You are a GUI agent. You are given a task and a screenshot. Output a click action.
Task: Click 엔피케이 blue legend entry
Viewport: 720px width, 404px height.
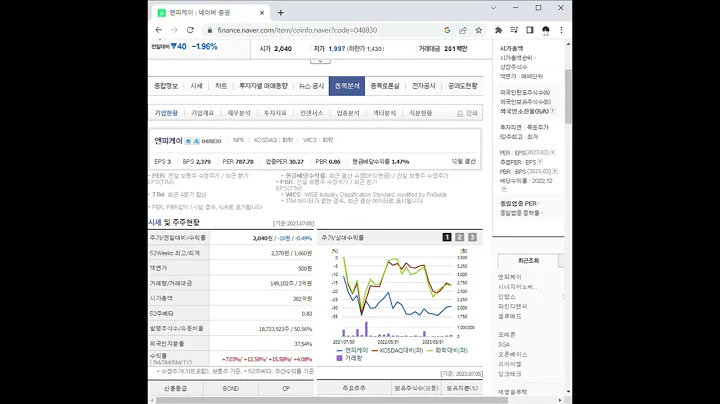click(352, 350)
